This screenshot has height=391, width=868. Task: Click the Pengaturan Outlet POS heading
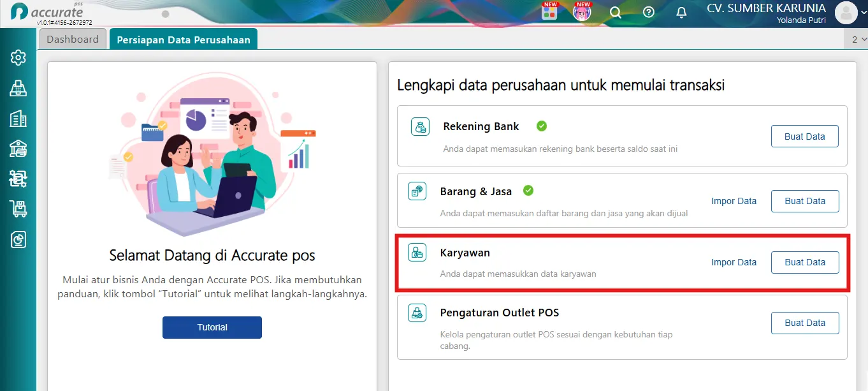point(500,313)
